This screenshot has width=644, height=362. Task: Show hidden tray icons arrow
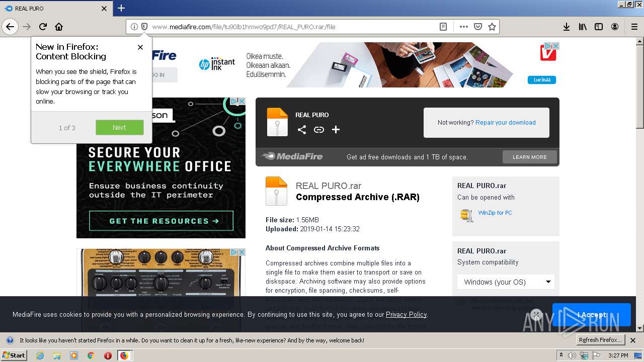click(561, 355)
